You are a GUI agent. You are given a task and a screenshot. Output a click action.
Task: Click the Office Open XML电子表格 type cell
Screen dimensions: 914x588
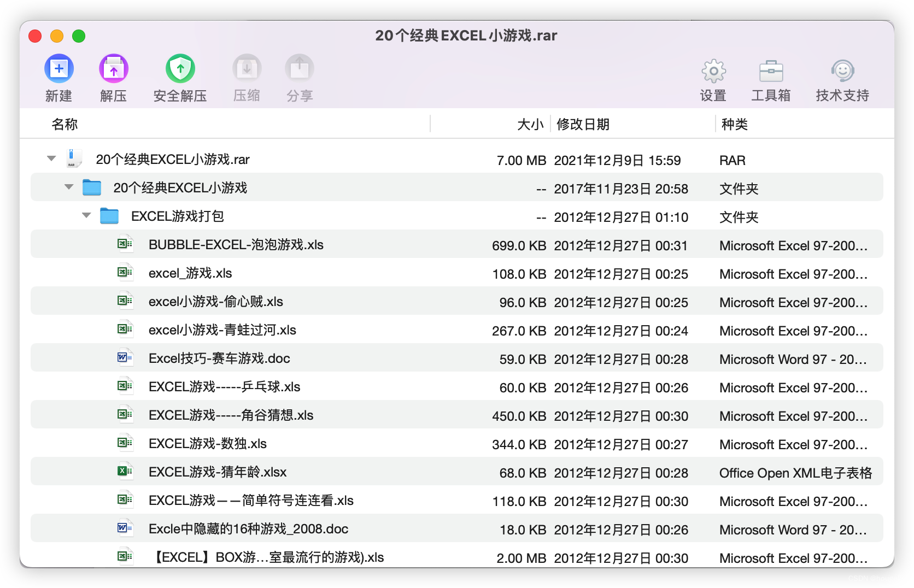click(x=795, y=473)
